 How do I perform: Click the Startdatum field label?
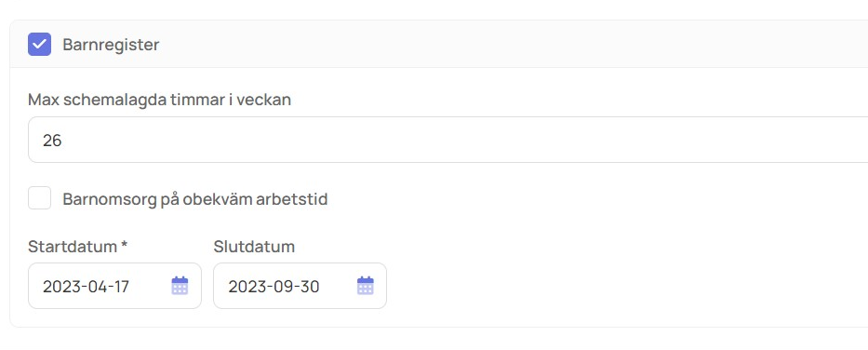[x=77, y=247]
